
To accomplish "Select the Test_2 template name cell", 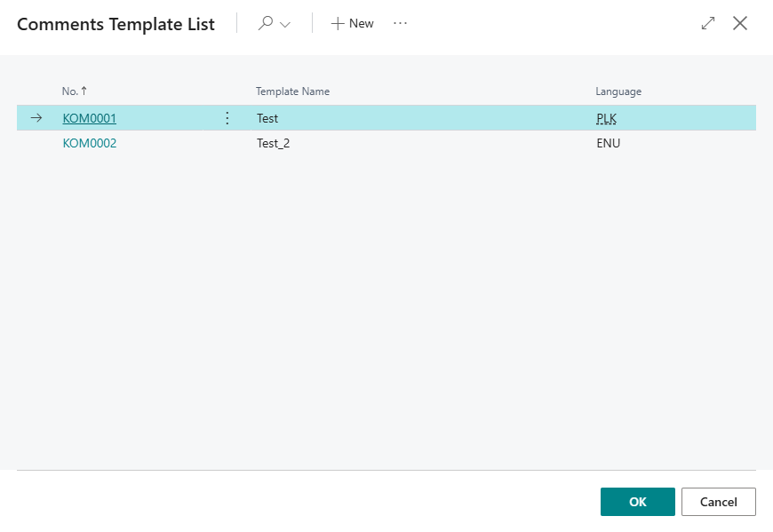I will tap(273, 143).
